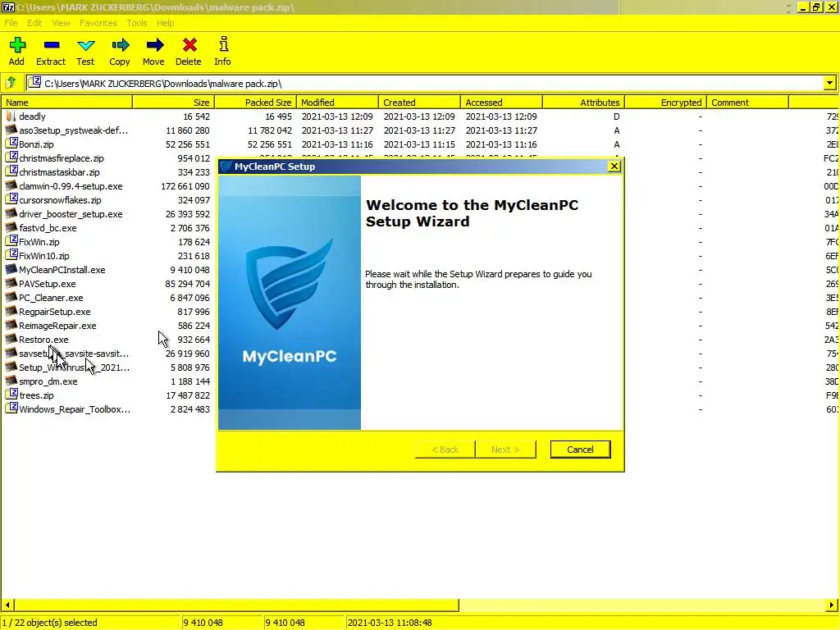Open the Help menu
The height and width of the screenshot is (630, 840).
pyautogui.click(x=165, y=23)
